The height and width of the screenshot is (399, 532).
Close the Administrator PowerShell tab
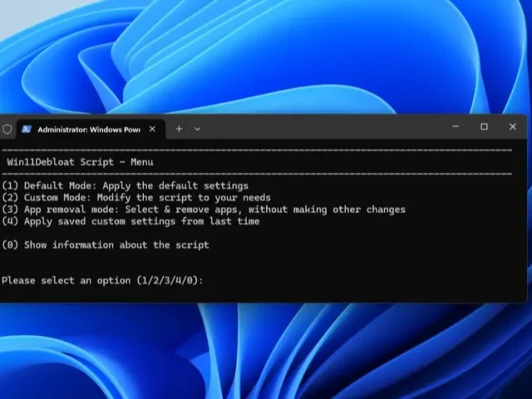(x=152, y=129)
